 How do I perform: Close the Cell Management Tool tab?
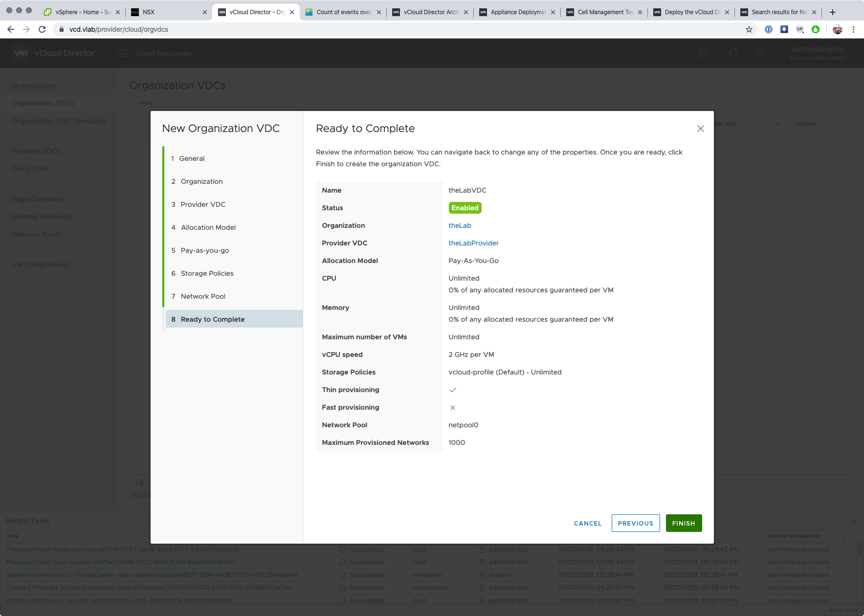coord(640,12)
